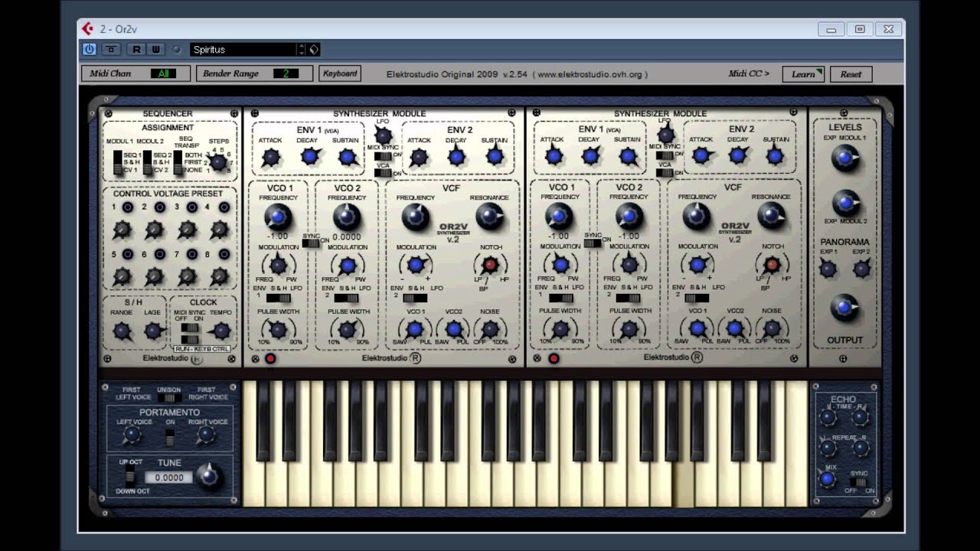This screenshot has height=551, width=980.
Task: Click VCF Resonance knob in first module
Action: click(x=488, y=217)
